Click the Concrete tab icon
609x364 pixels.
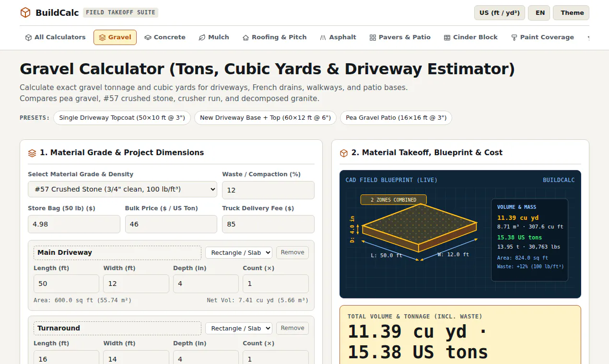tap(148, 37)
